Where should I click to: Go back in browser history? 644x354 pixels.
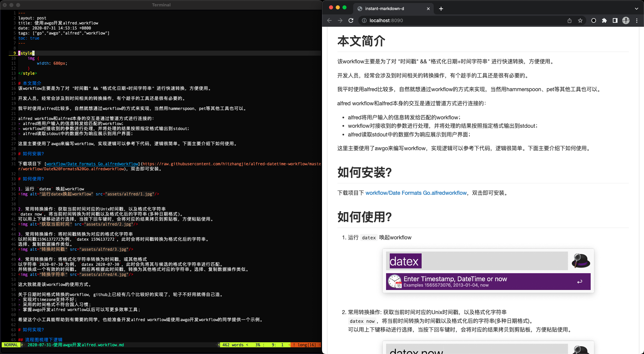[x=329, y=20]
